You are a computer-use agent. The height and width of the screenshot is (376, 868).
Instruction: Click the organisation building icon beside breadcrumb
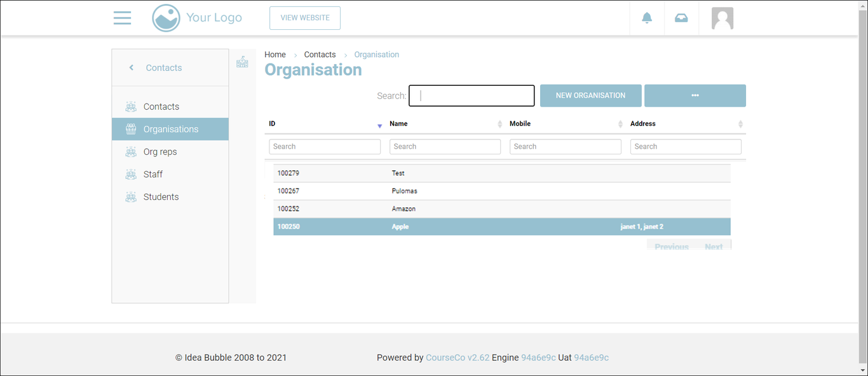click(x=242, y=62)
